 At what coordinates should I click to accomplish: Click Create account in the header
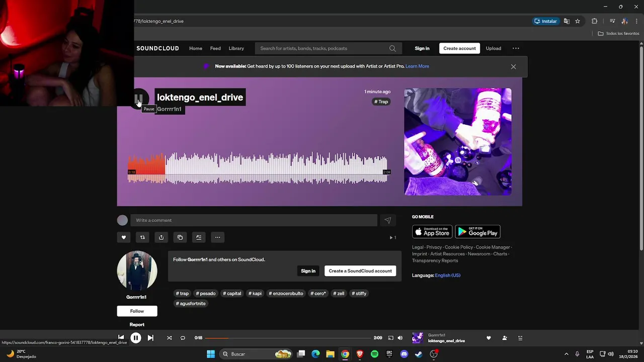point(459,48)
